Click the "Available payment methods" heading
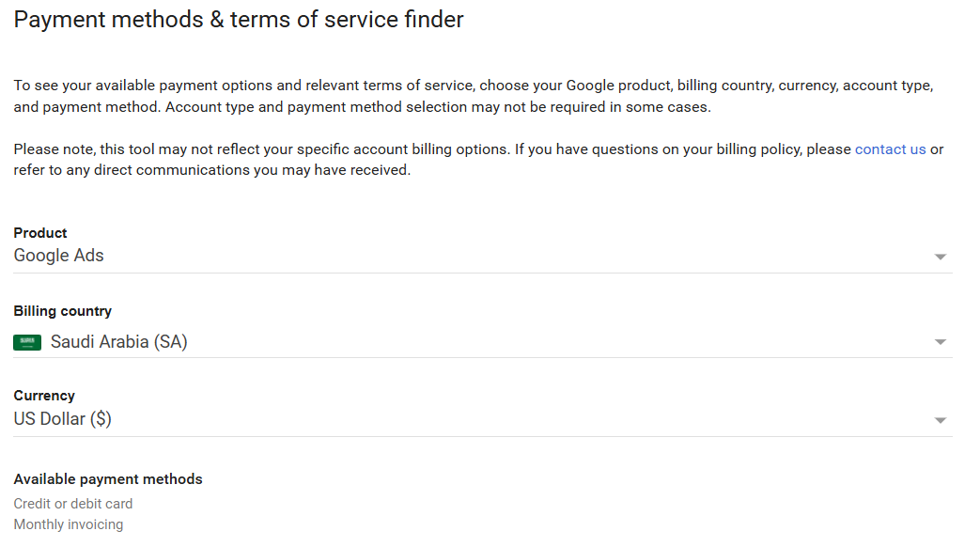The height and width of the screenshot is (547, 980). 108,479
